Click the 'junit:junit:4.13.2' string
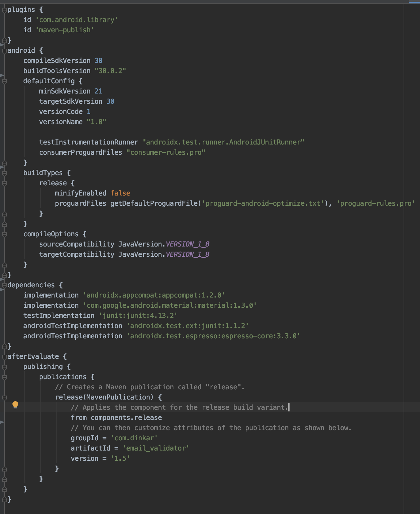This screenshot has height=514, width=420. [x=138, y=316]
